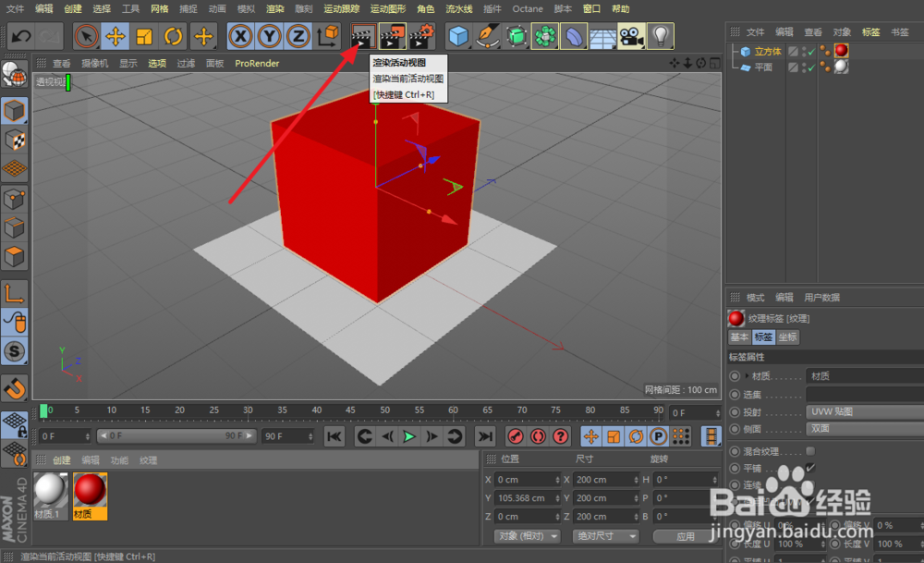This screenshot has width=924, height=563.
Task: Switch to 基本 tab in attributes
Action: click(x=739, y=337)
